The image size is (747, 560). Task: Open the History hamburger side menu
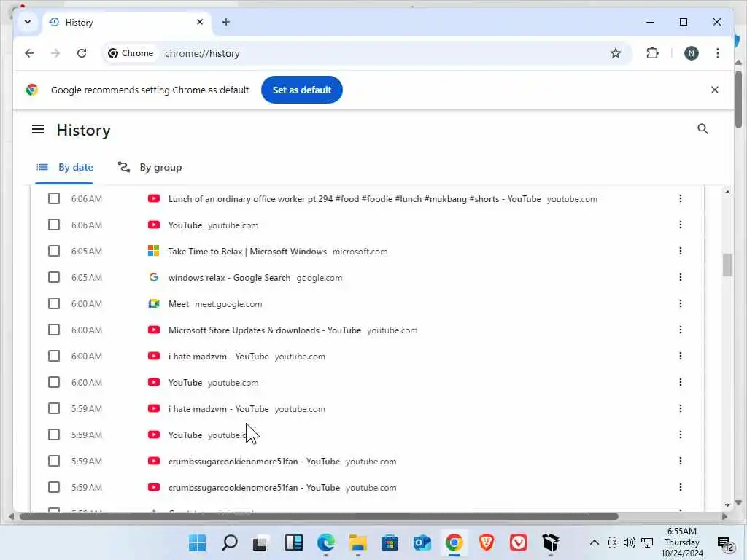[38, 129]
